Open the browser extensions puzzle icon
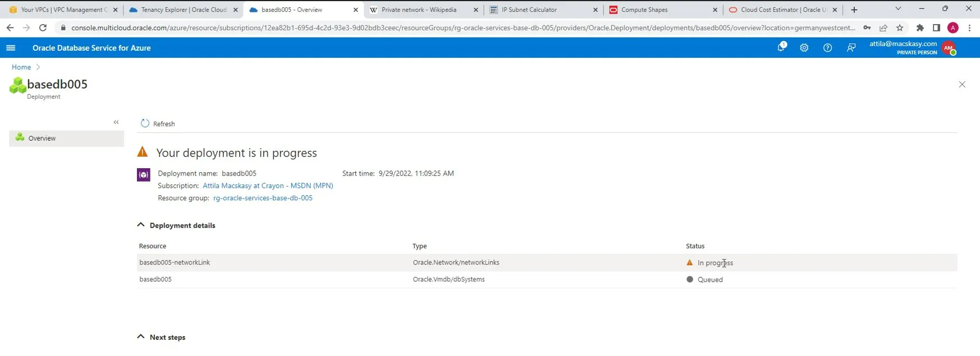 [920, 27]
